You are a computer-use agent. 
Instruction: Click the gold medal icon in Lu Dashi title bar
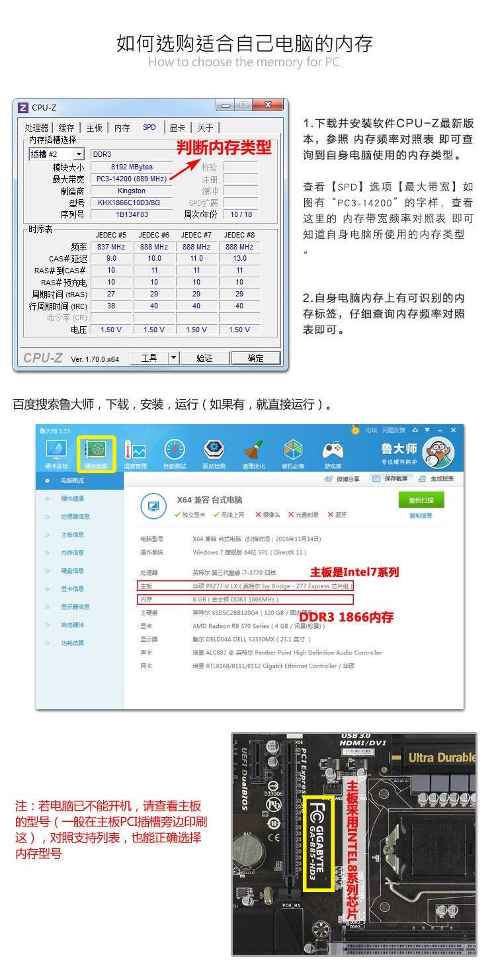(355, 430)
